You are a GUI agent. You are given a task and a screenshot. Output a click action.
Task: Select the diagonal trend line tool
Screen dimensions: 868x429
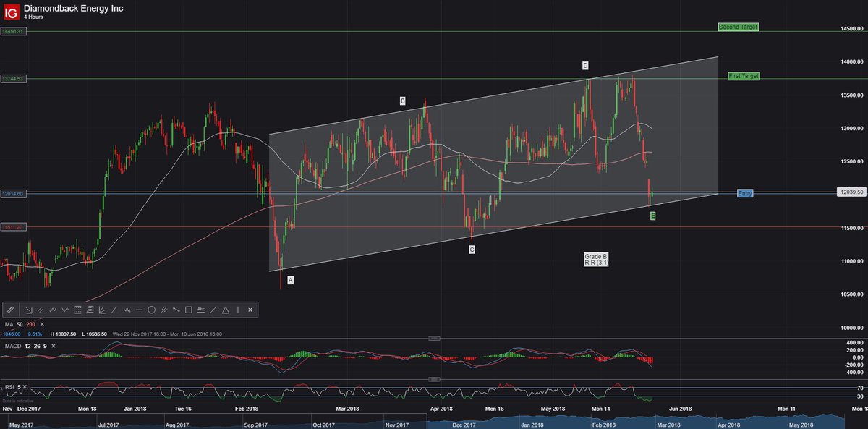[x=213, y=310]
